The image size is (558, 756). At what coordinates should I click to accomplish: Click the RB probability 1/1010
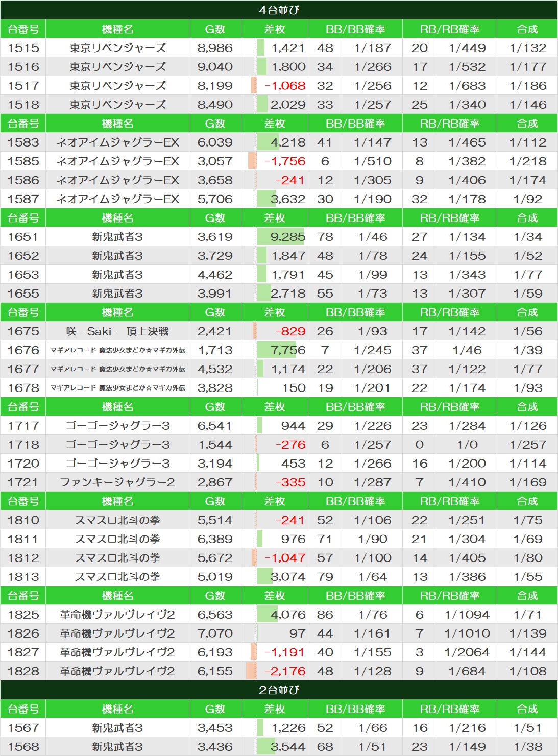click(467, 633)
